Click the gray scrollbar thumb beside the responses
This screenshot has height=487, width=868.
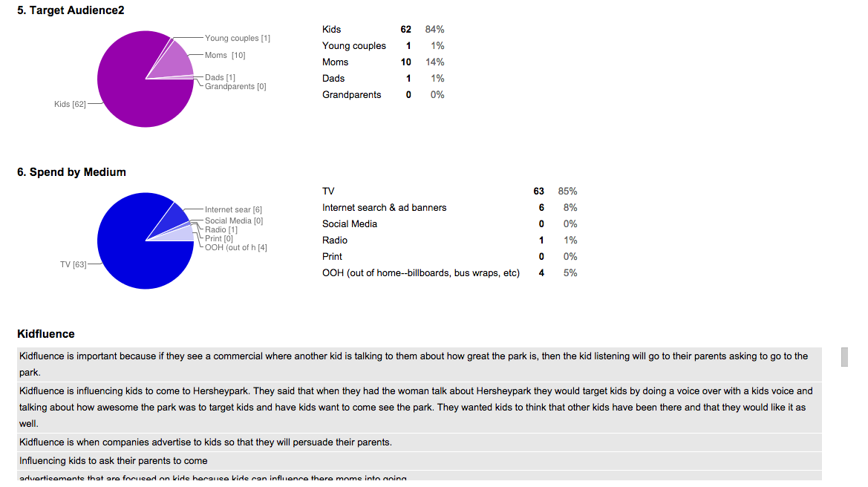pos(843,356)
